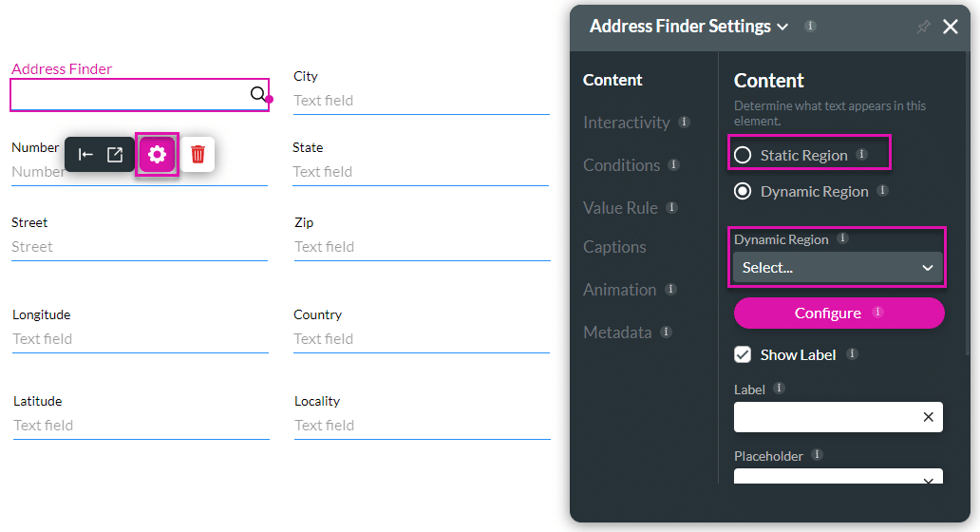The height and width of the screenshot is (532, 980).
Task: Close the Address Finder Settings panel
Action: (951, 27)
